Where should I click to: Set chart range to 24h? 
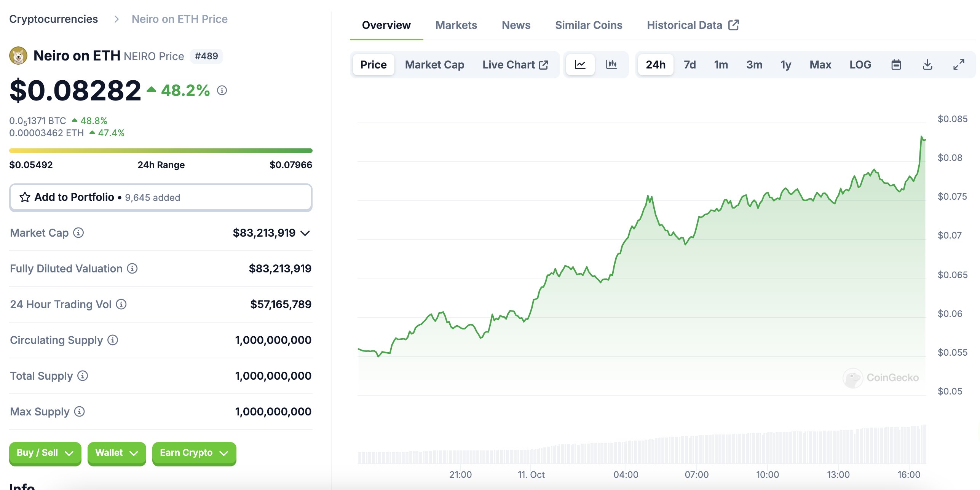coord(656,65)
